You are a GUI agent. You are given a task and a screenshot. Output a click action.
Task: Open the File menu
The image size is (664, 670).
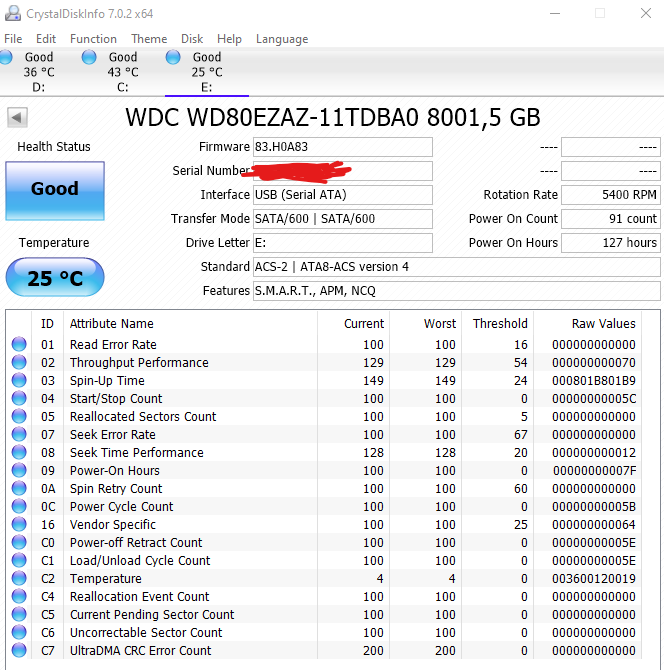tap(13, 39)
